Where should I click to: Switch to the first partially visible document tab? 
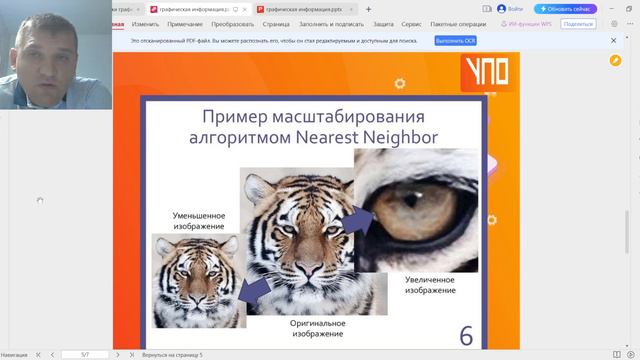click(x=127, y=9)
